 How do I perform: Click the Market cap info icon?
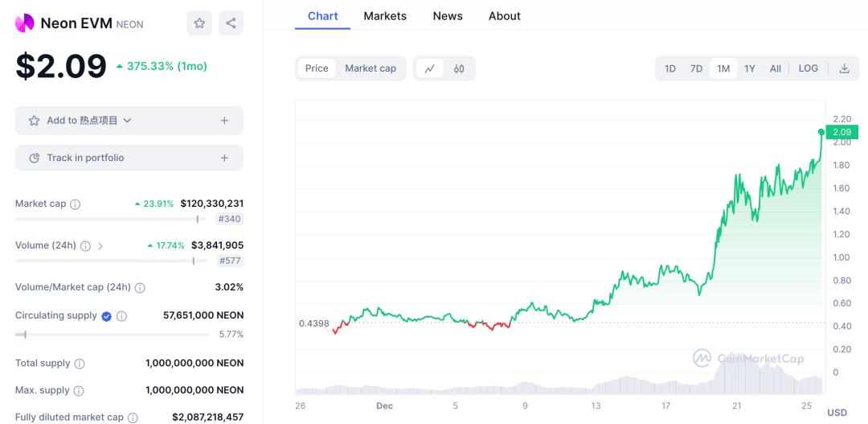tap(76, 204)
